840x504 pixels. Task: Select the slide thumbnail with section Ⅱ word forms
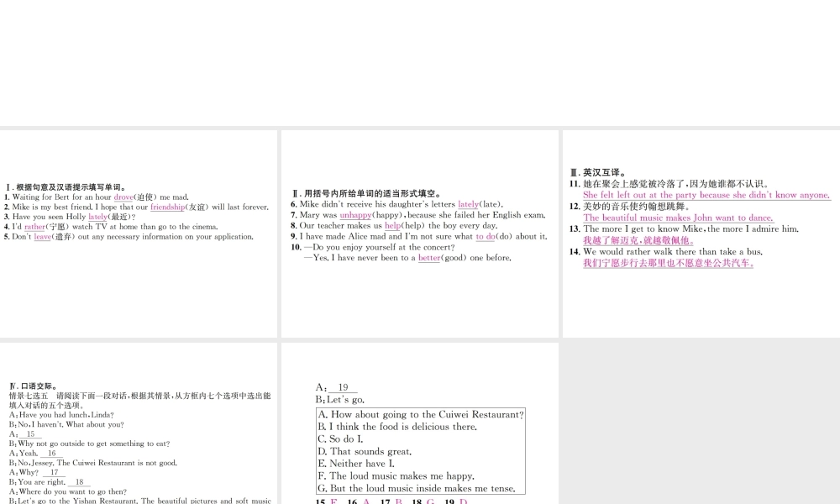[419, 234]
